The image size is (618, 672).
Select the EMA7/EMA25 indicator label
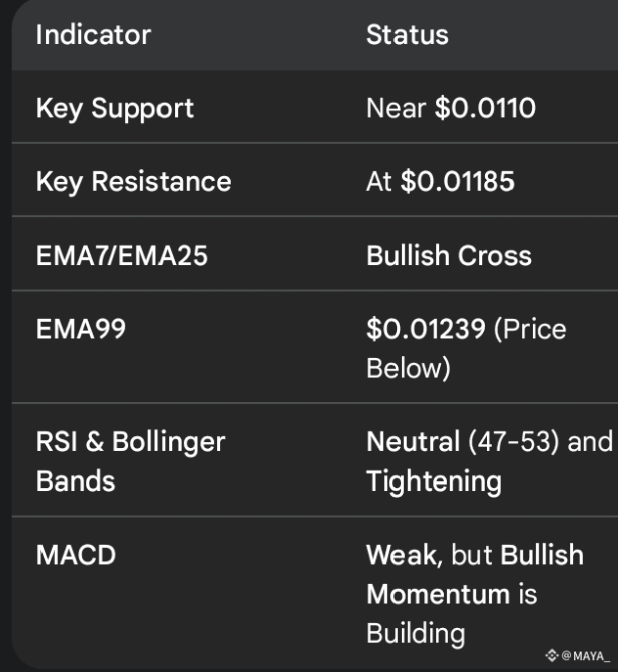click(121, 256)
